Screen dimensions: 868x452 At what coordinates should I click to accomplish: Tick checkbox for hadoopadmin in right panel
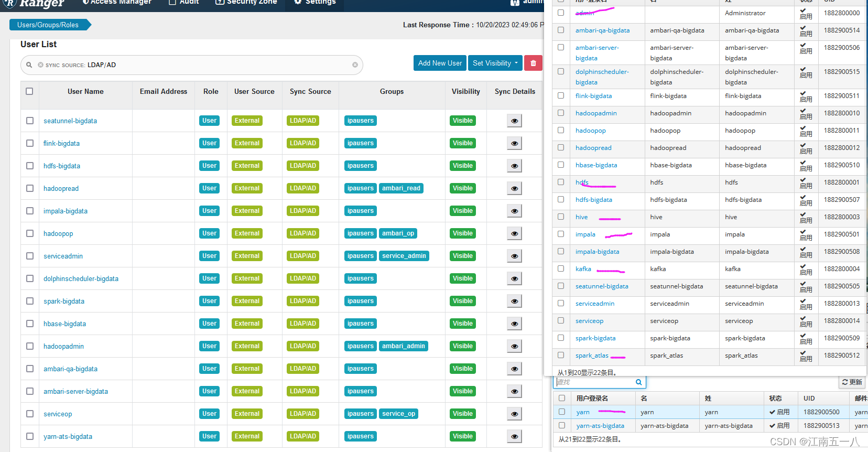pos(561,113)
